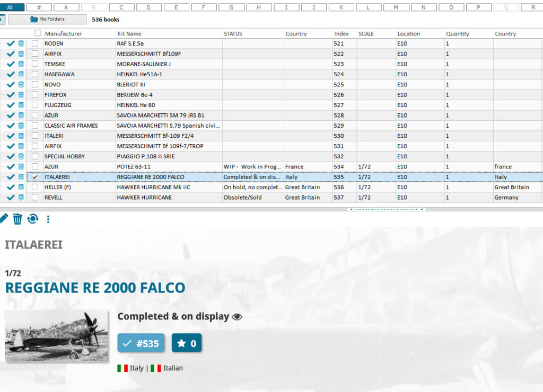Click the book icon on NOVO row

21,85
